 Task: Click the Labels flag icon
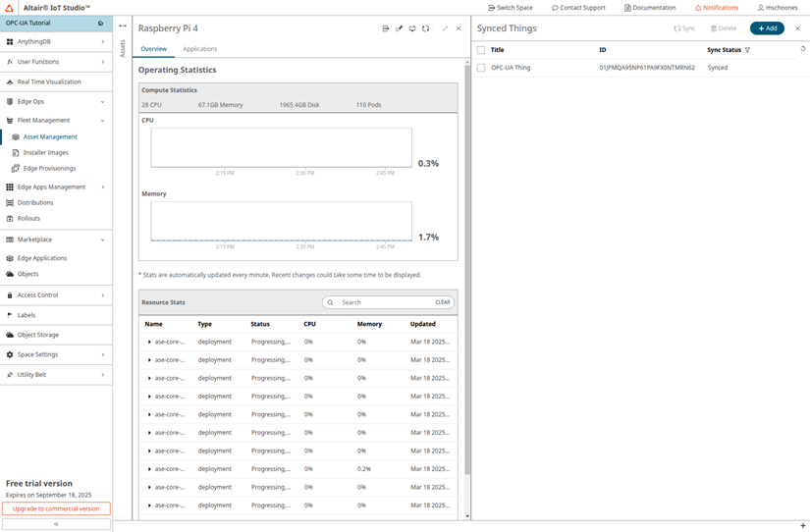[x=9, y=315]
